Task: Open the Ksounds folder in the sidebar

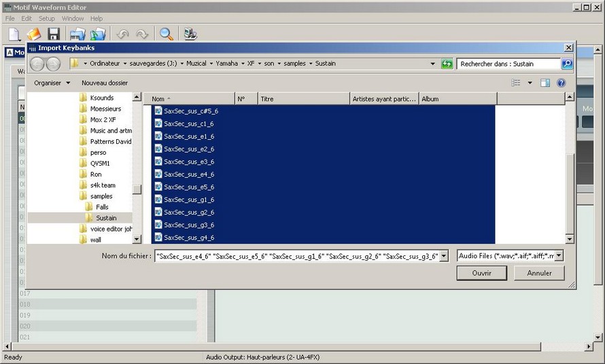Action: pos(101,98)
